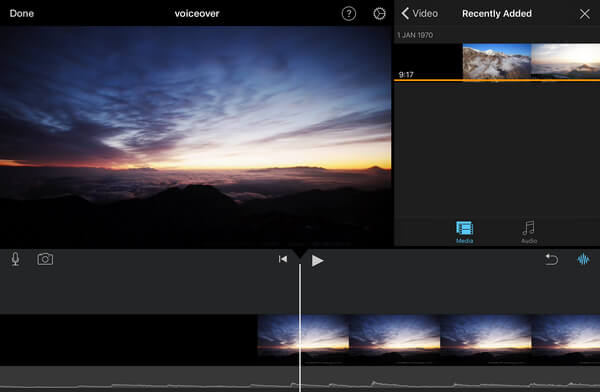Viewport: 600px width, 392px height.
Task: Jump to beginning of timeline
Action: coord(283,259)
